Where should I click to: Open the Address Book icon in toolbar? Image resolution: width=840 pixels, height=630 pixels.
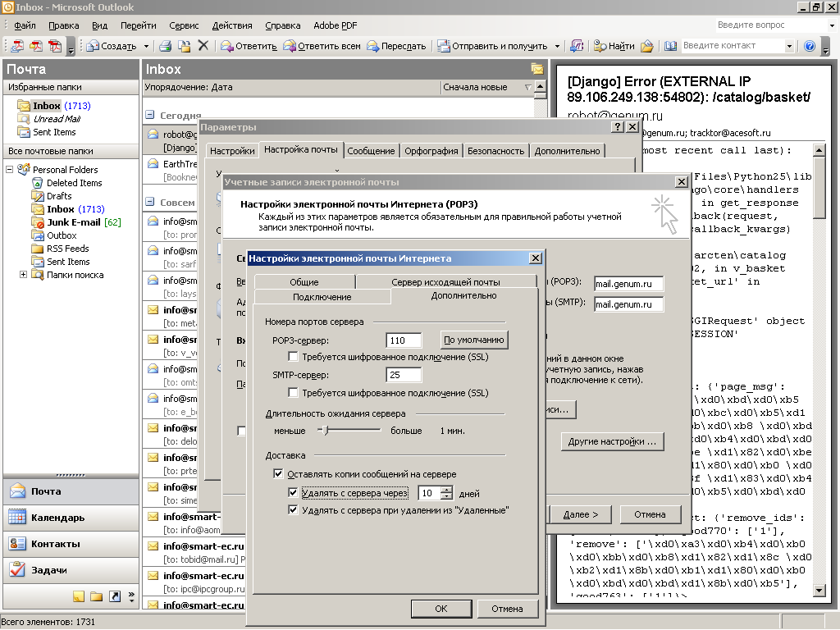(x=670, y=46)
